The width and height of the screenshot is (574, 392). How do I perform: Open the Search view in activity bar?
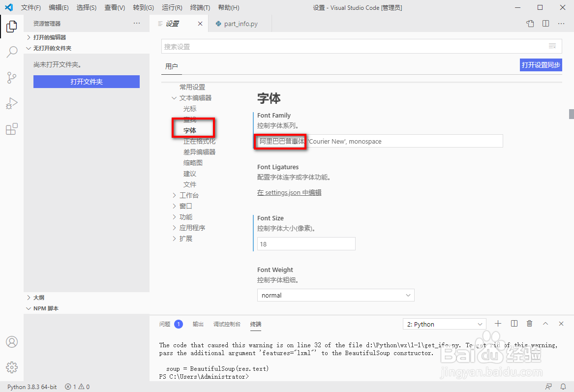(12, 52)
